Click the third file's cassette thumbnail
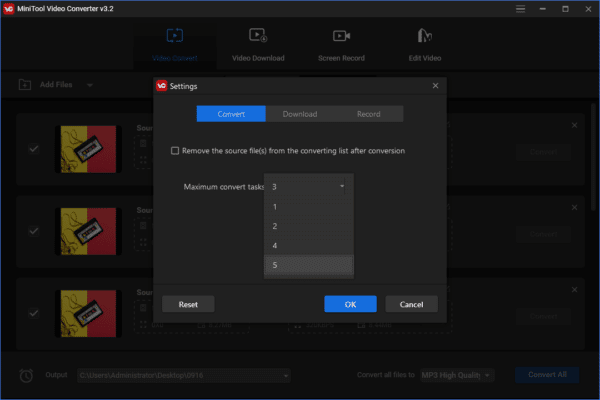 click(88, 313)
